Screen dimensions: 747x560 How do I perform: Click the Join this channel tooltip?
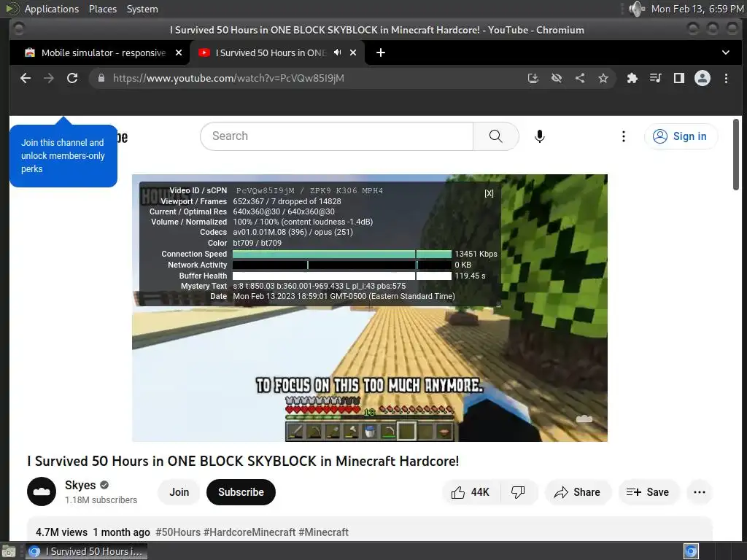pyautogui.click(x=63, y=156)
